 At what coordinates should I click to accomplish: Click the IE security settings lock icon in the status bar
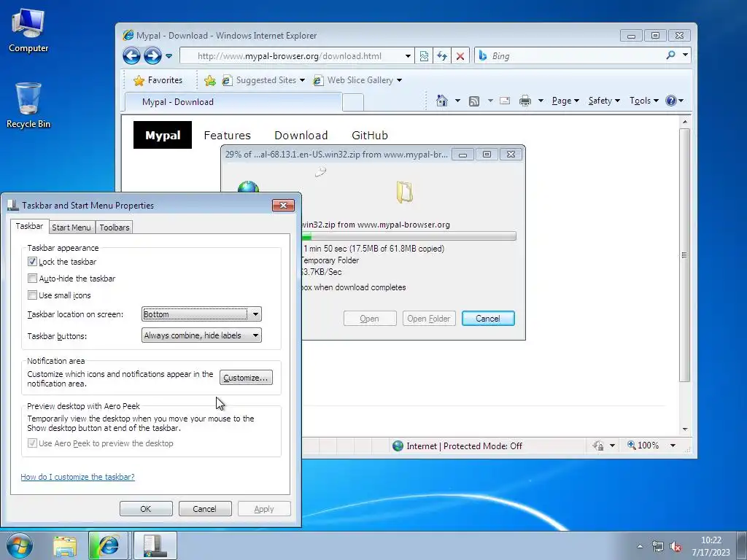pos(598,446)
